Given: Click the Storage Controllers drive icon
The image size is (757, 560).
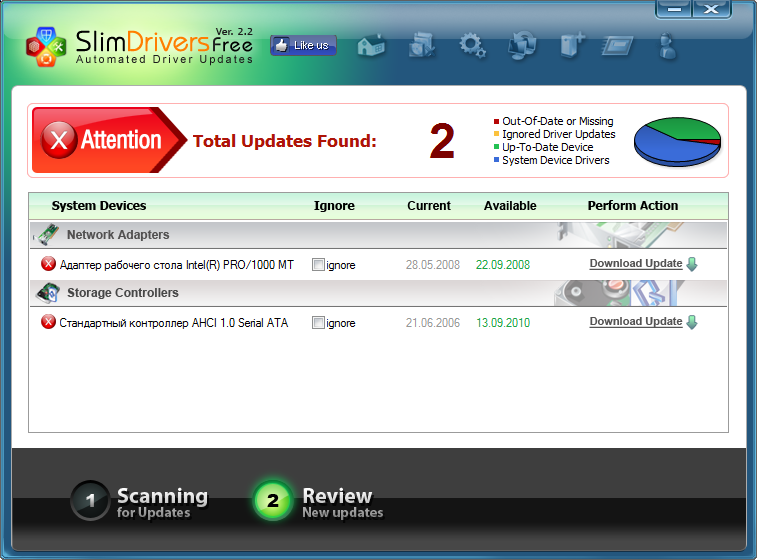Looking at the screenshot, I should (48, 293).
